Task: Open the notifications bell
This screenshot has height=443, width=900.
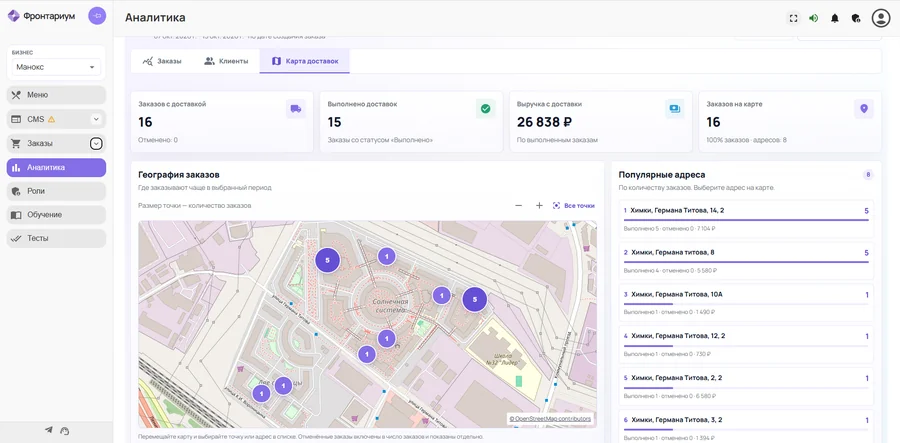Action: click(835, 18)
